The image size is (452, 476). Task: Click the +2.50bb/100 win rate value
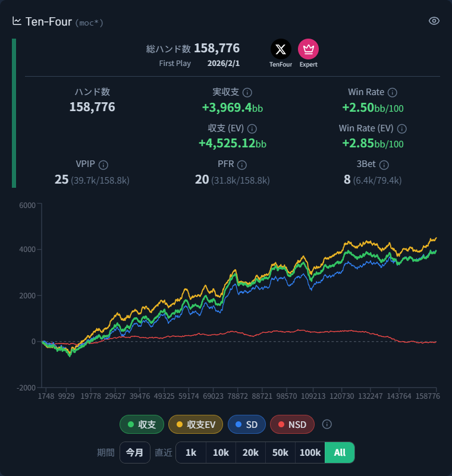373,108
